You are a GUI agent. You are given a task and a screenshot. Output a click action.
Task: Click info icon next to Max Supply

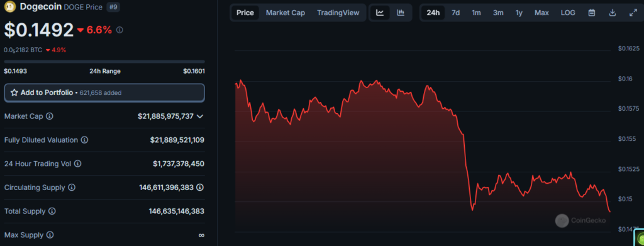(50, 235)
